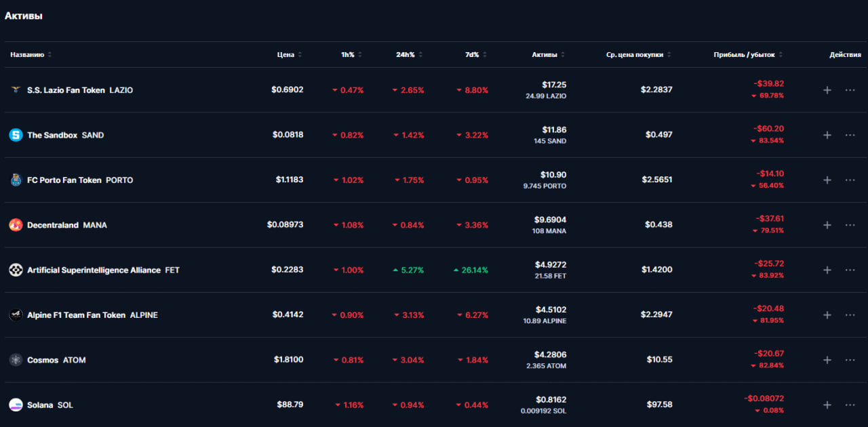Open the three-dots menu for LAZIO

[x=850, y=89]
